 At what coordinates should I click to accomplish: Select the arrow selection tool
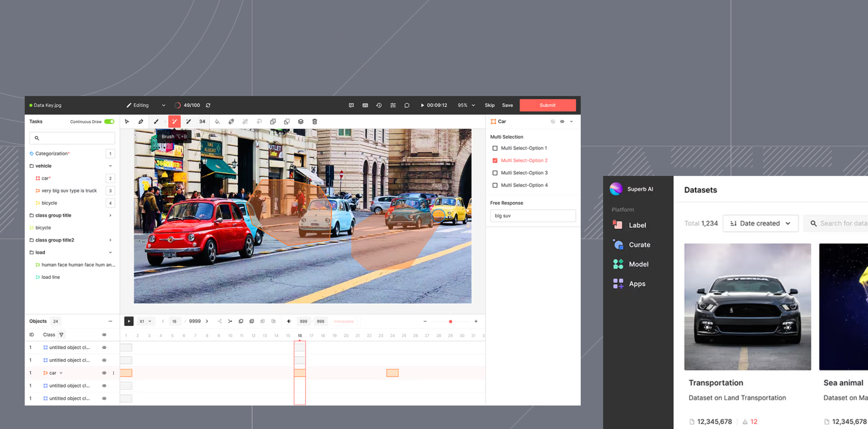(127, 121)
